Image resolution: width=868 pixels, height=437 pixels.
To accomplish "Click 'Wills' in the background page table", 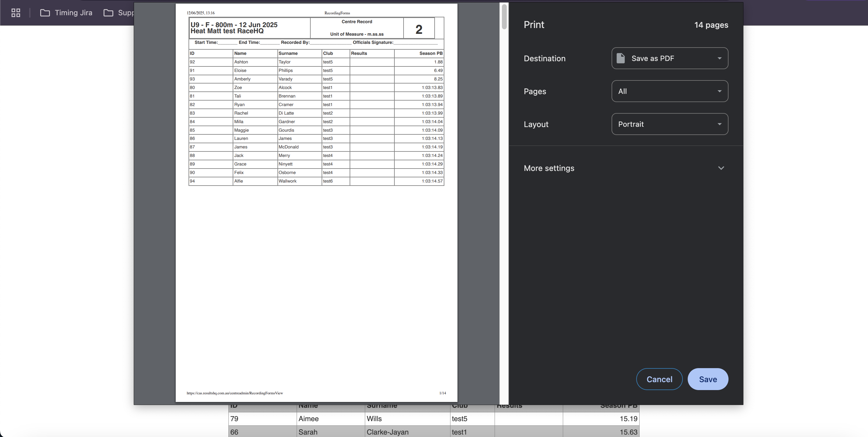I will coord(374,419).
